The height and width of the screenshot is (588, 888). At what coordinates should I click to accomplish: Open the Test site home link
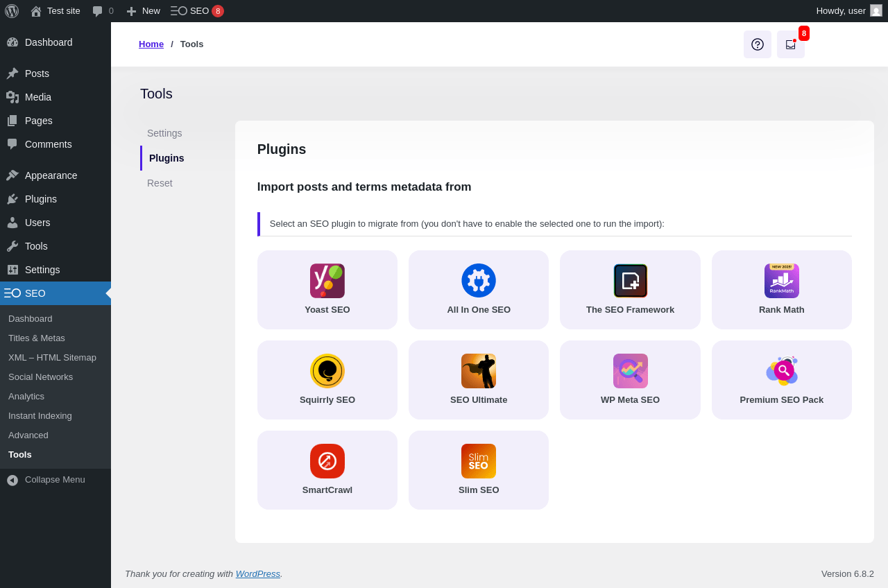55,11
